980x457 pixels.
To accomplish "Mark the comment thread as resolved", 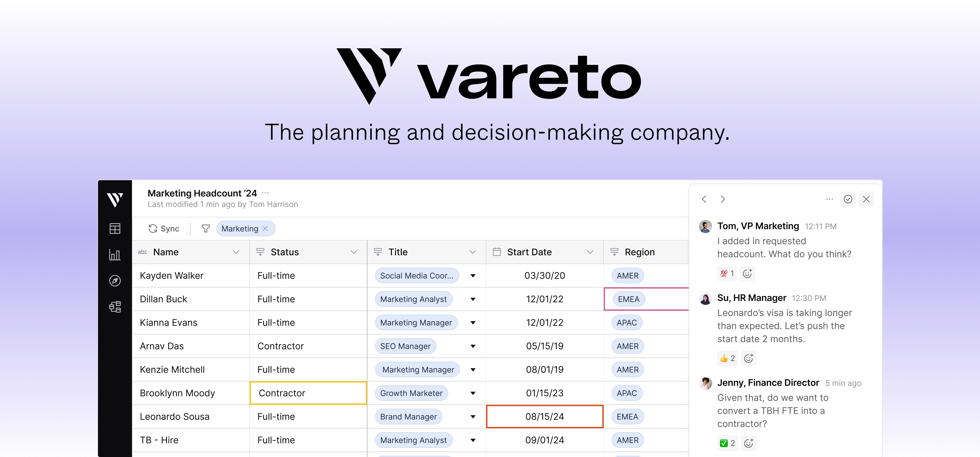I will pos(848,199).
